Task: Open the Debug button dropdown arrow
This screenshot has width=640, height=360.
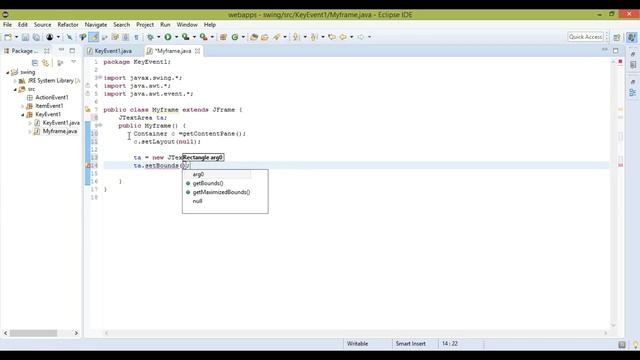Action: pyautogui.click(x=159, y=37)
